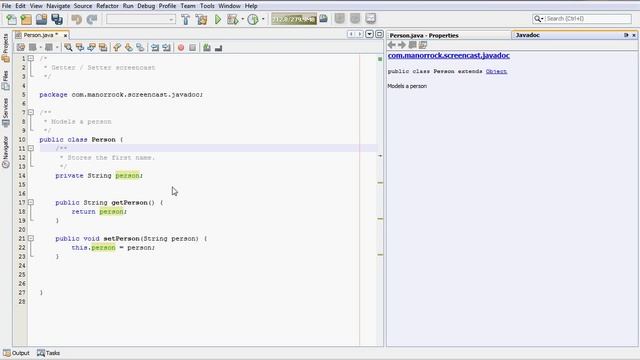This screenshot has height=360, width=640.
Task: Click the garbage collection icon beside memory bar
Action: (x=324, y=19)
